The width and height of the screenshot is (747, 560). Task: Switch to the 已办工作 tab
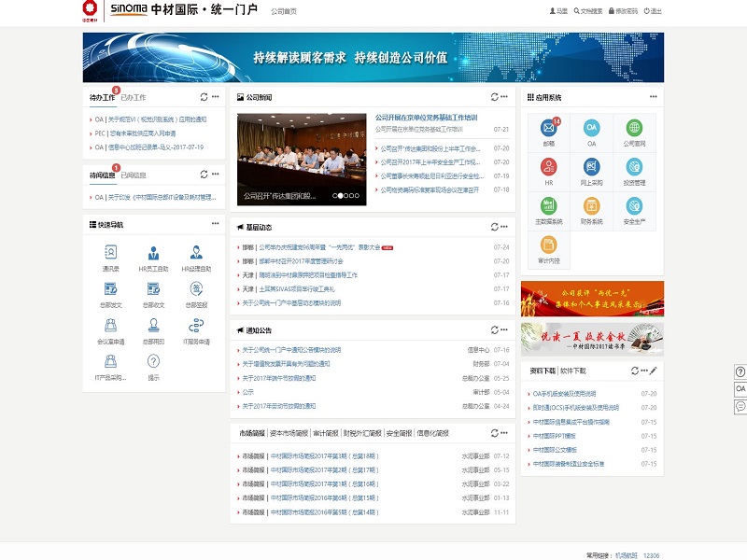point(134,97)
